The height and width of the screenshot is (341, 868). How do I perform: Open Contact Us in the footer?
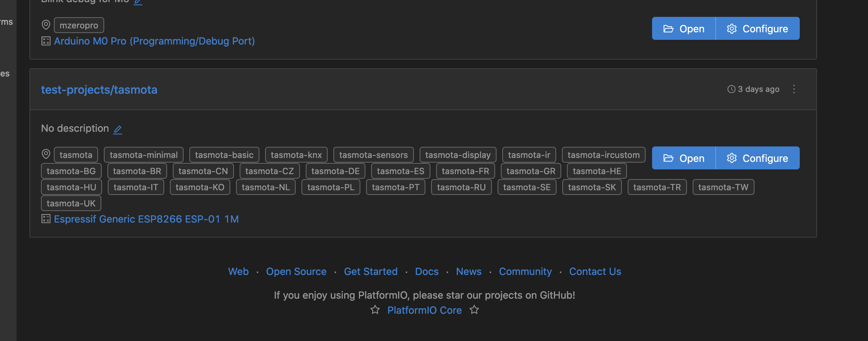tap(595, 271)
